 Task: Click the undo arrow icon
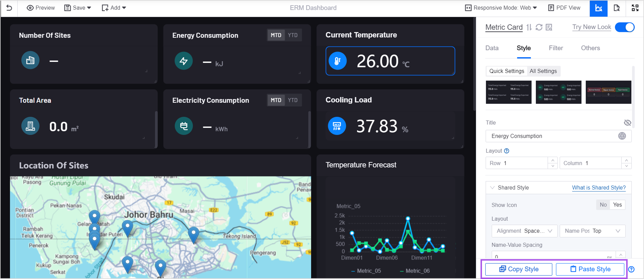(9, 8)
